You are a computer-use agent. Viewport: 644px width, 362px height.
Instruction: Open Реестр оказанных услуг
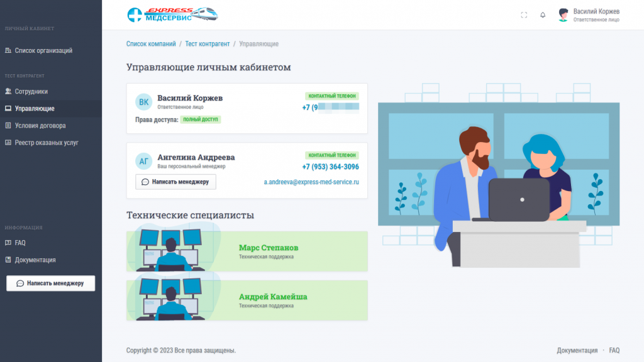point(47,143)
